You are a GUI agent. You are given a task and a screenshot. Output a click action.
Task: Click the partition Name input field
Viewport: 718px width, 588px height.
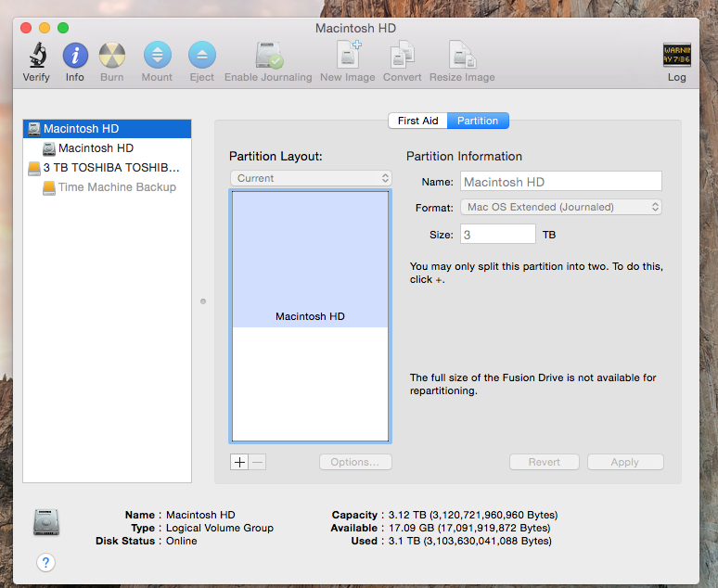point(561,182)
